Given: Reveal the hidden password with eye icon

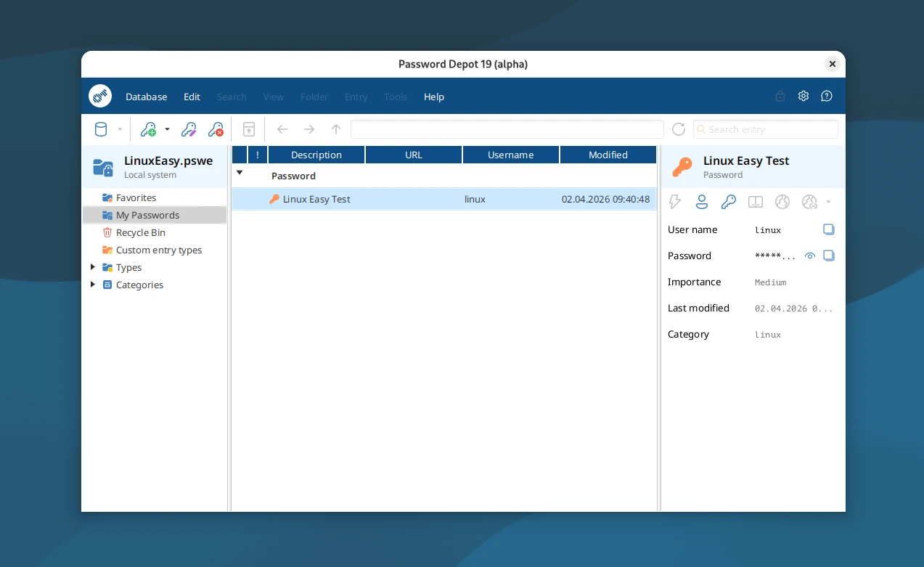Looking at the screenshot, I should (x=810, y=256).
